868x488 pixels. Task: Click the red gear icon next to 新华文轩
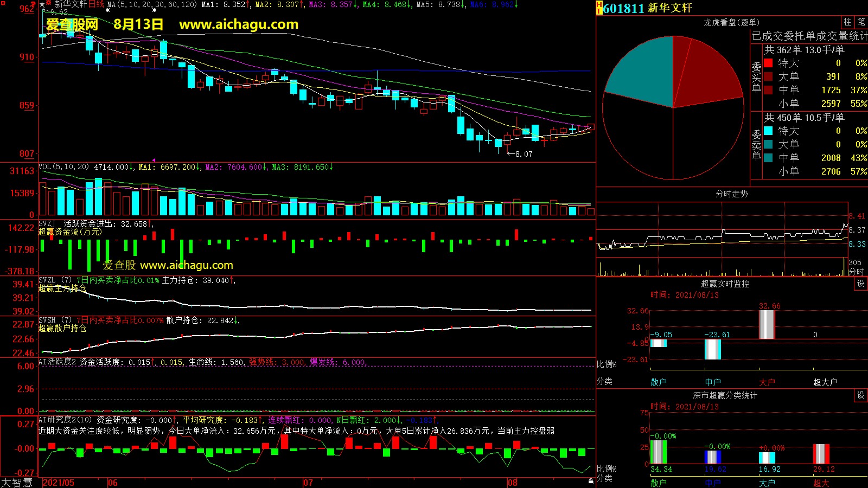[x=49, y=4]
